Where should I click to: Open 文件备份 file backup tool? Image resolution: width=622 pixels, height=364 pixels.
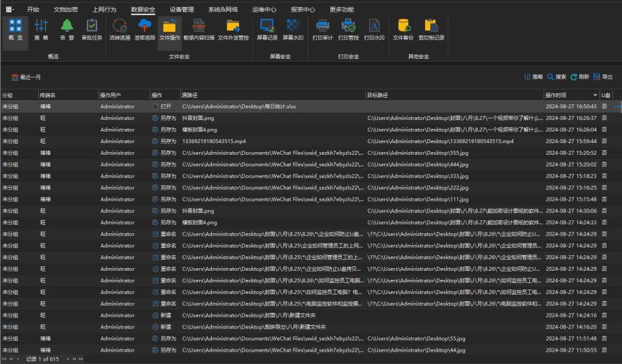(403, 30)
